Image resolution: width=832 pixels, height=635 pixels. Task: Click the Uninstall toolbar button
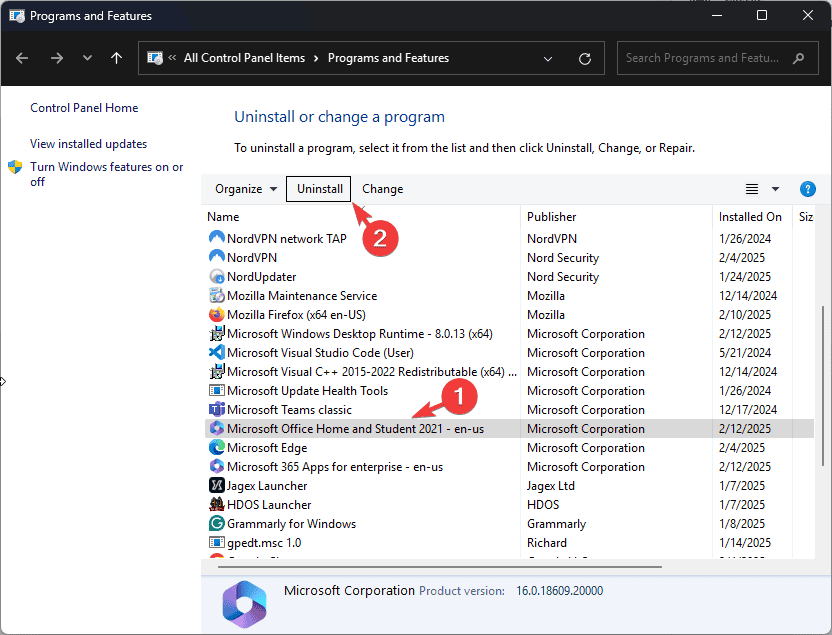[x=319, y=189]
